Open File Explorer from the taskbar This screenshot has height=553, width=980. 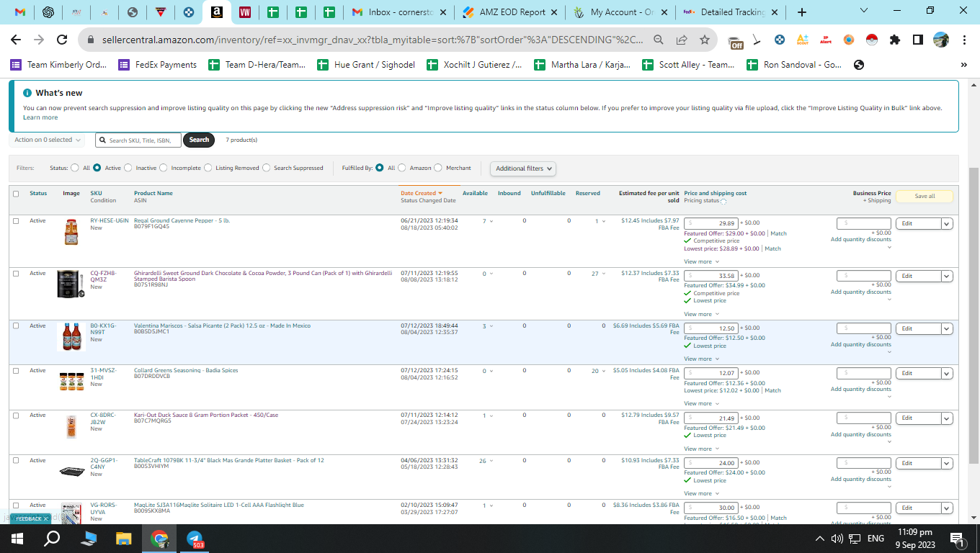(x=124, y=539)
